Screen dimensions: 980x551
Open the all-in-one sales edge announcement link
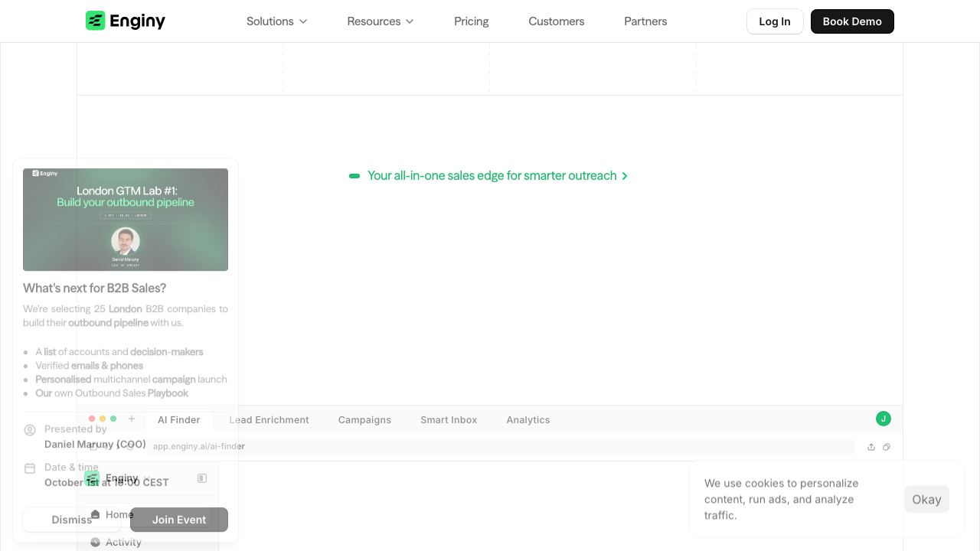pyautogui.click(x=488, y=176)
